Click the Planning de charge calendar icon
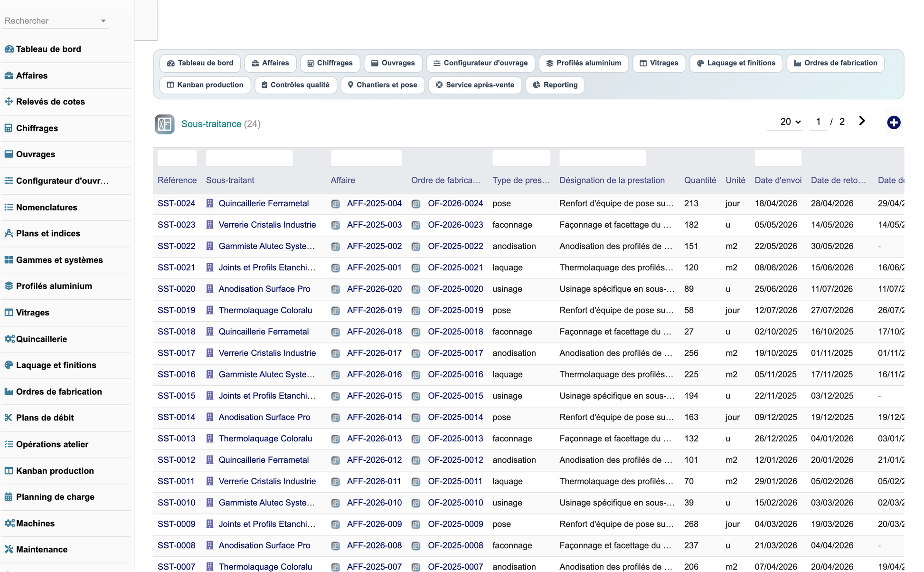Screen dimensions: 924x572 [9, 497]
